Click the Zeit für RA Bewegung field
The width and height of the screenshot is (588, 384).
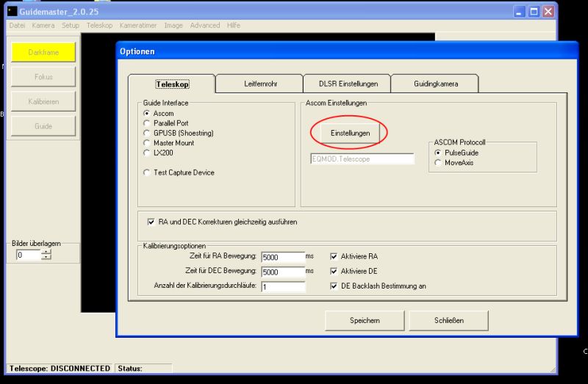(283, 257)
